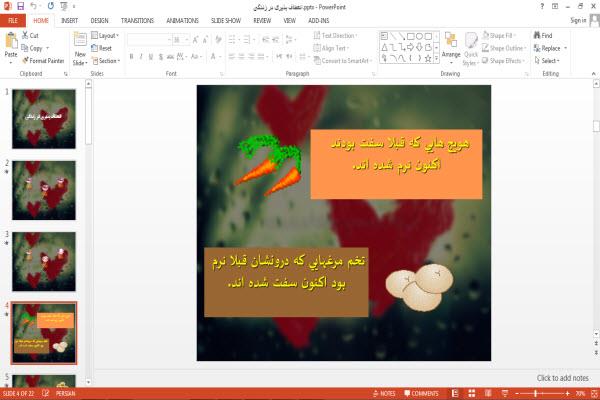Click the New Slide icon

(80, 40)
